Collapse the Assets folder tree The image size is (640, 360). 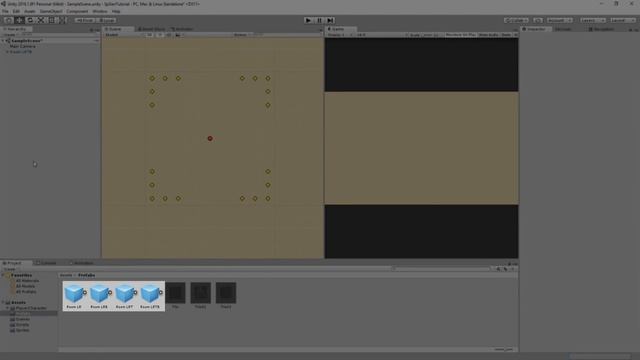3,303
